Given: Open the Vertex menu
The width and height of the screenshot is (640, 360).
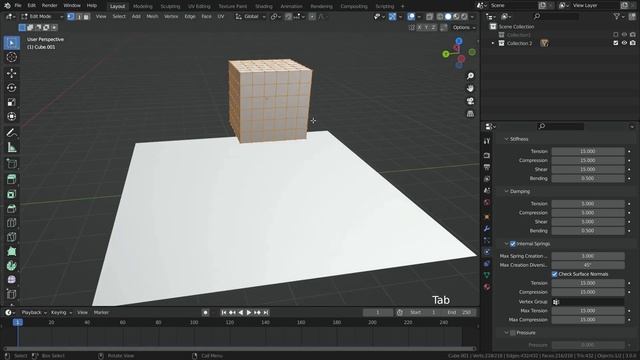Looking at the screenshot, I should (x=171, y=17).
